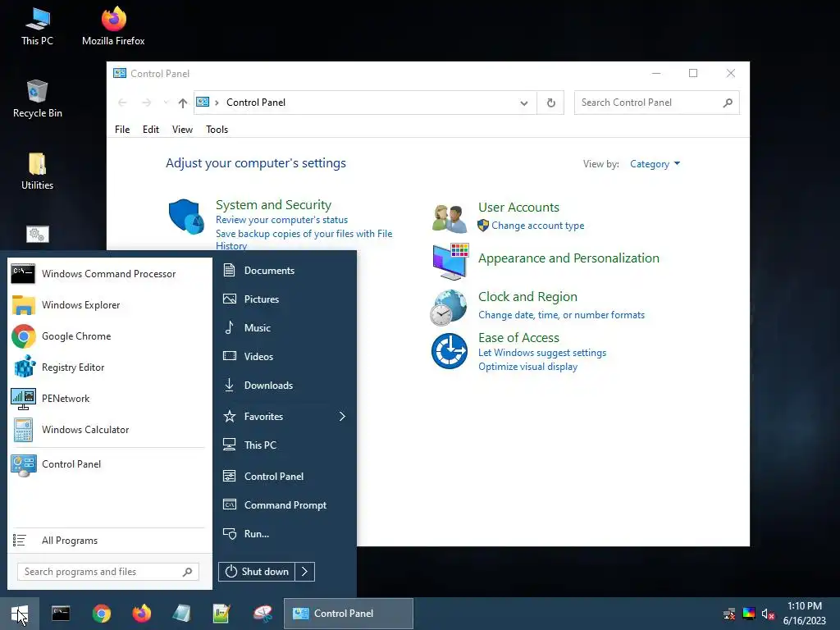840x630 pixels.
Task: Select This PC desktop icon
Action: coord(37,25)
